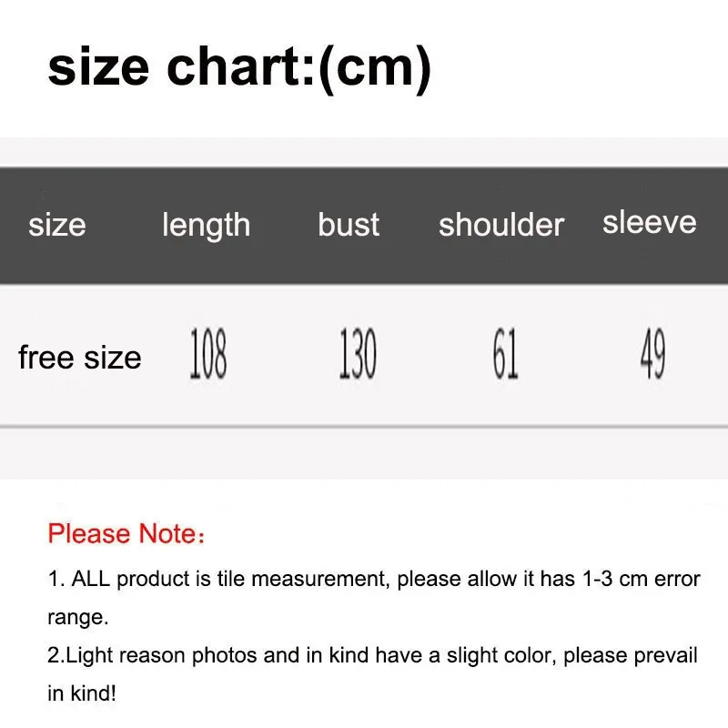728x728 pixels.
Task: Click the "length" column header
Action: coord(206,225)
